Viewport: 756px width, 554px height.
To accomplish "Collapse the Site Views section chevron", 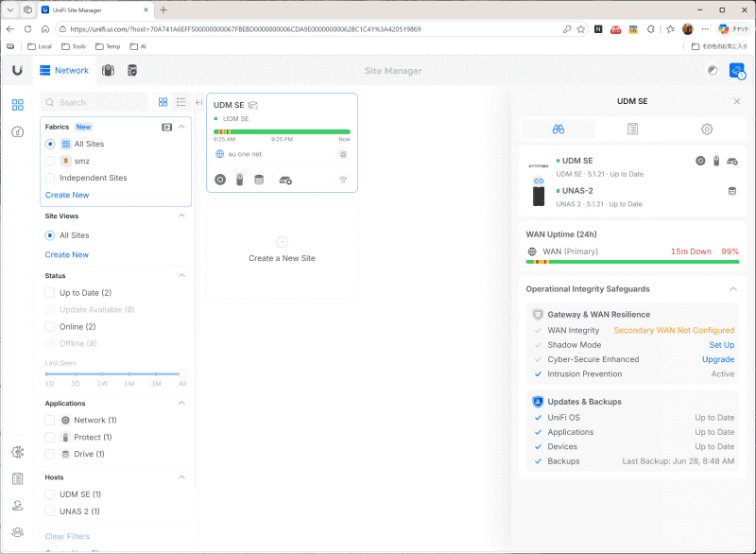I will 181,216.
